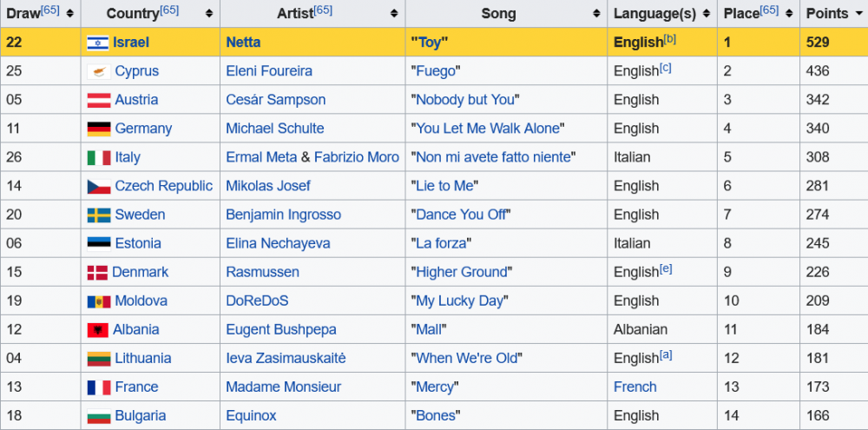Click reference [65] in Artist header
The width and height of the screenshot is (868, 430).
tap(323, 10)
